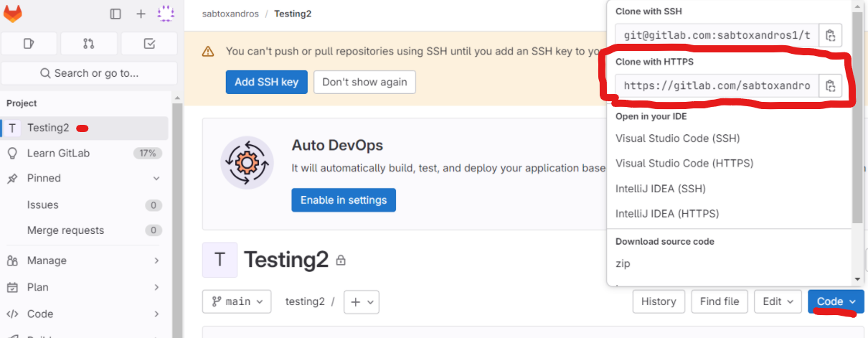
Task: Copy the HTTPS clone URL
Action: pos(830,86)
